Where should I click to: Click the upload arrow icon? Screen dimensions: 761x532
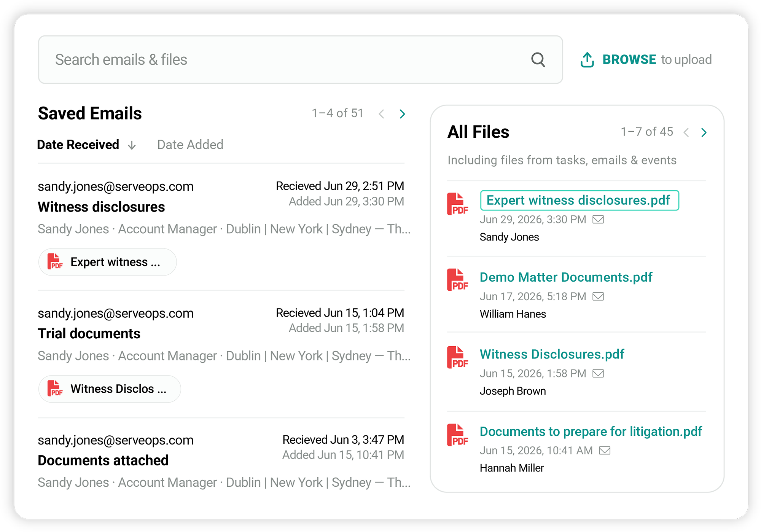(x=587, y=60)
